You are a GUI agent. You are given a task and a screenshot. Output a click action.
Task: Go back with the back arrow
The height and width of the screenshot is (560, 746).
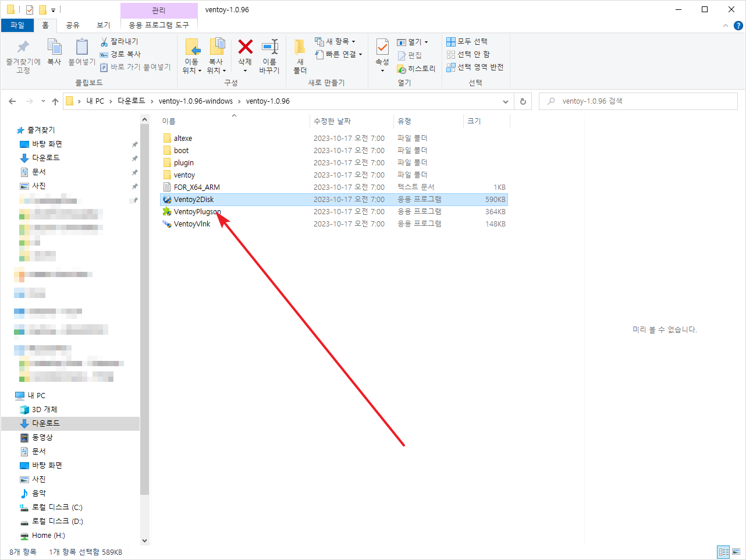[x=12, y=101]
